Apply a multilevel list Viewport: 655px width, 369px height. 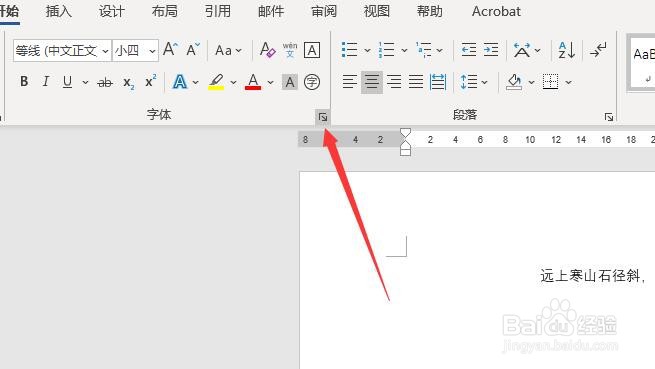click(424, 50)
